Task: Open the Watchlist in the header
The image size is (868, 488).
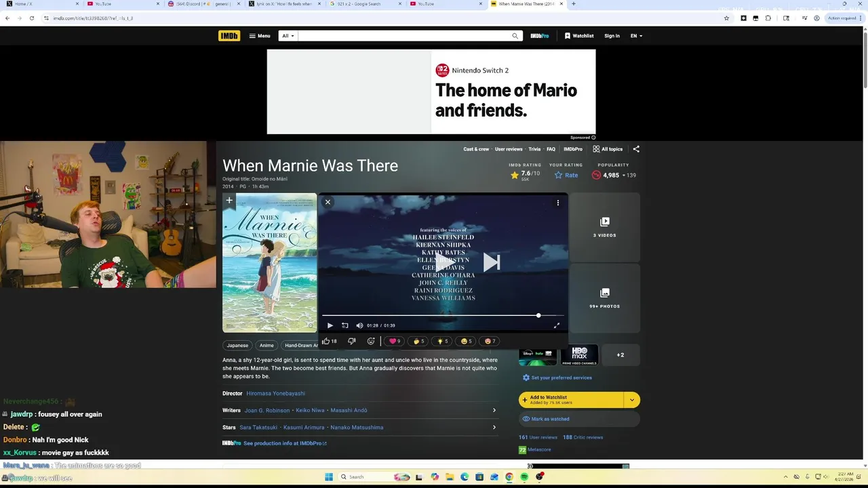Action: pos(579,36)
